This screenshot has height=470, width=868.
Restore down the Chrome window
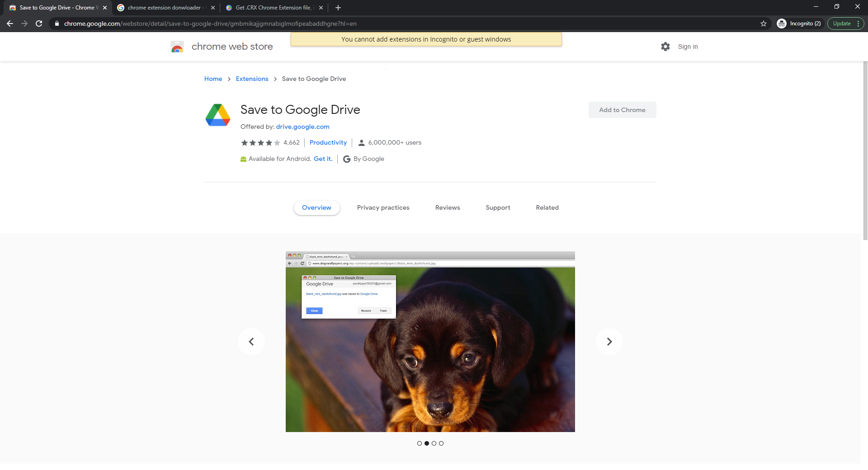point(837,7)
